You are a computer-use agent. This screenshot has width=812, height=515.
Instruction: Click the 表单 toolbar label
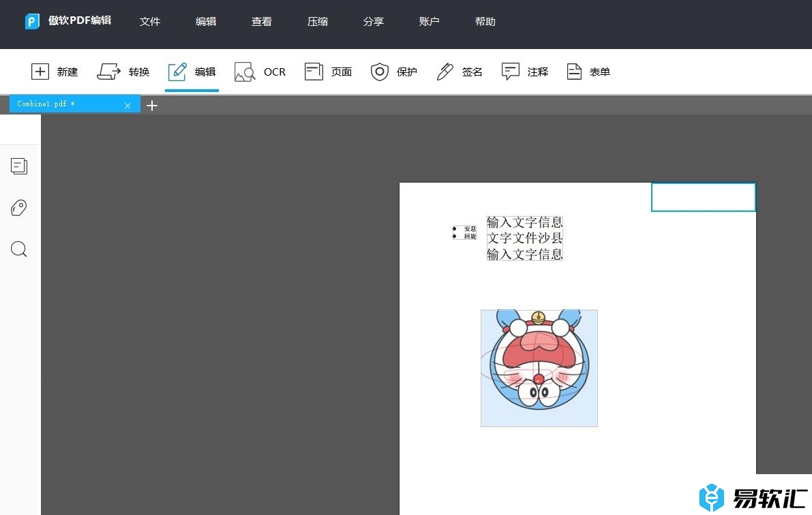click(600, 72)
